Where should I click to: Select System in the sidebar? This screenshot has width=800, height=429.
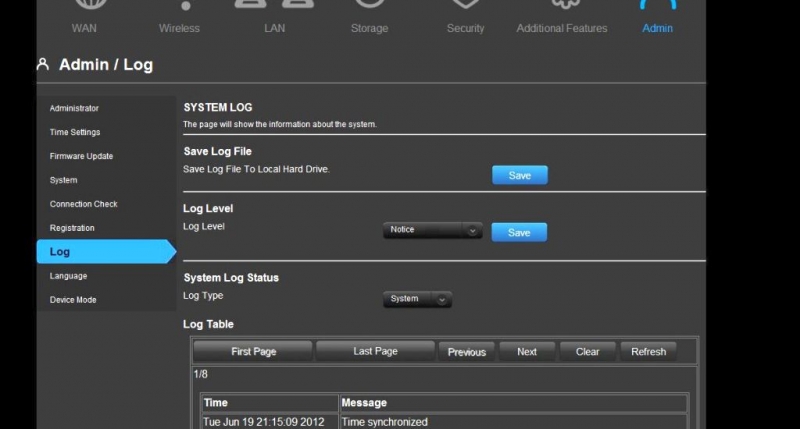[64, 180]
